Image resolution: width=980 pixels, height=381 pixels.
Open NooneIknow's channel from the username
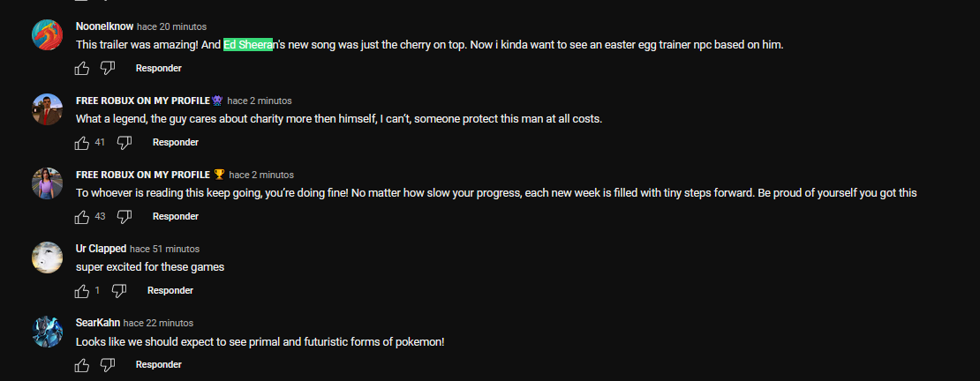[x=104, y=26]
